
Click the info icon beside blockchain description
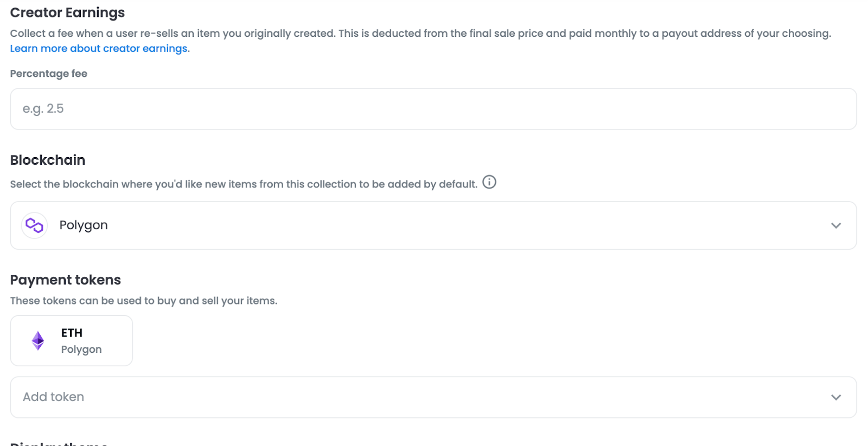point(489,182)
